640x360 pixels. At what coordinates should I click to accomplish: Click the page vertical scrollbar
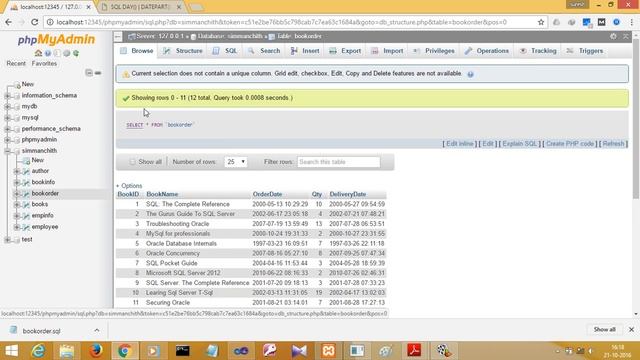(x=636, y=118)
